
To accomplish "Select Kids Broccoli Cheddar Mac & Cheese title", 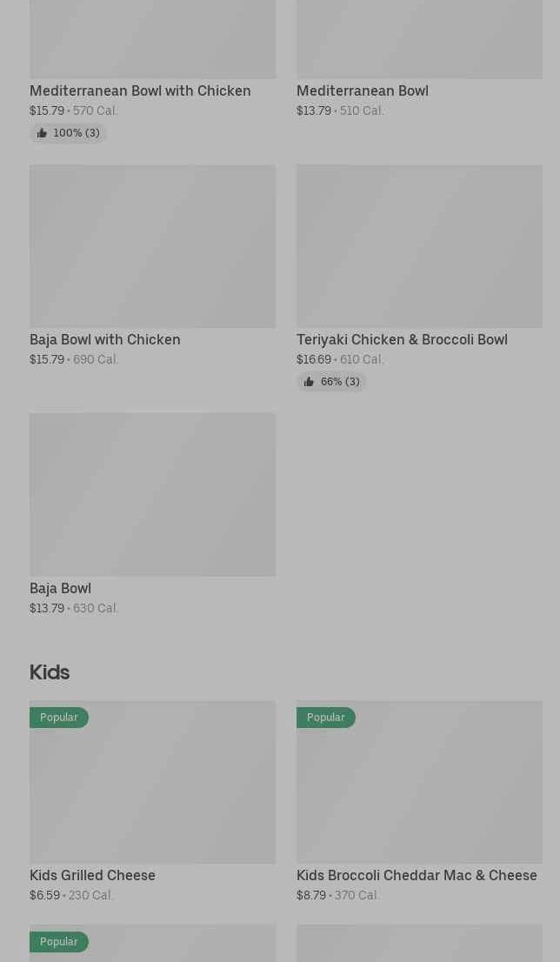I will pos(417,875).
